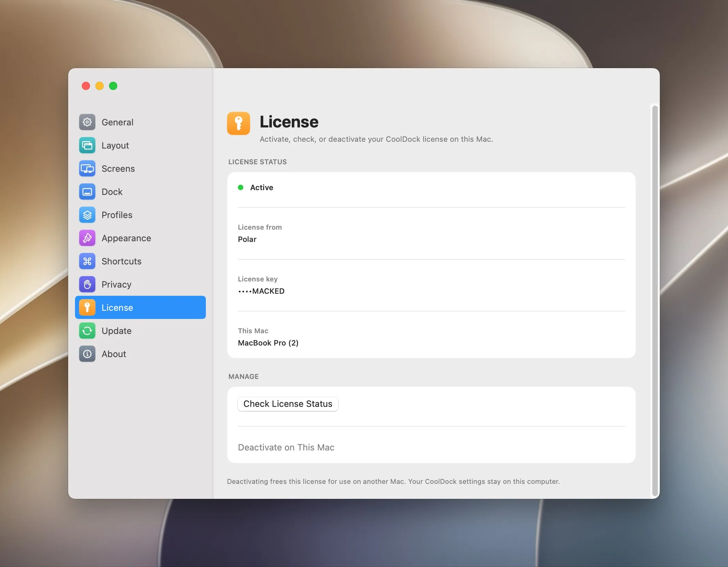728x567 pixels.
Task: Click the 'MacBook Pro (2)' device name
Action: point(268,343)
